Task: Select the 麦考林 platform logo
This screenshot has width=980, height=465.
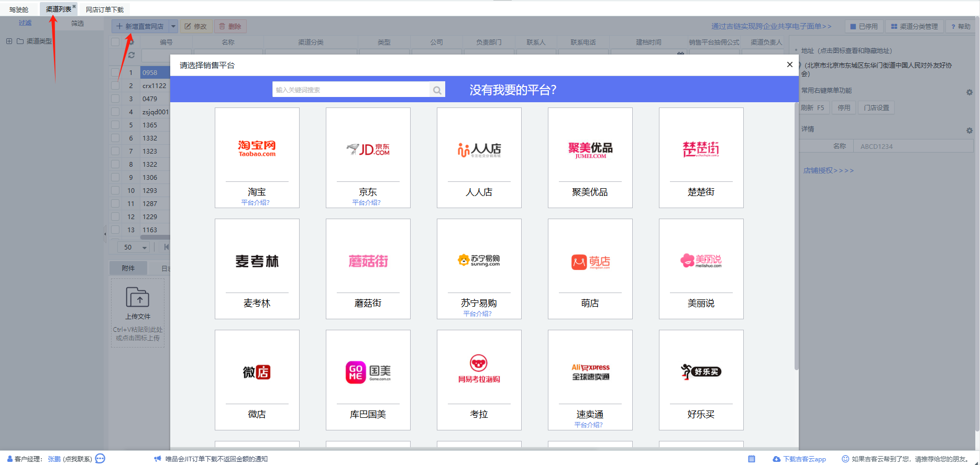Action: pos(257,261)
